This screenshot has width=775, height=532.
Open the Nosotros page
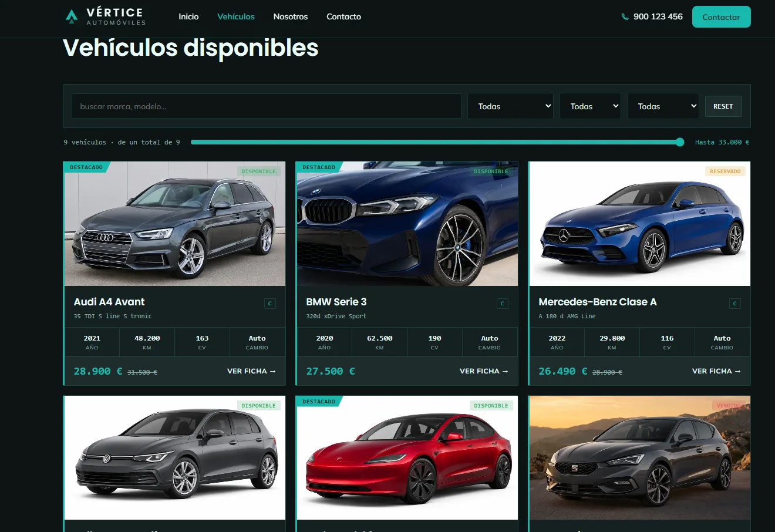click(291, 16)
